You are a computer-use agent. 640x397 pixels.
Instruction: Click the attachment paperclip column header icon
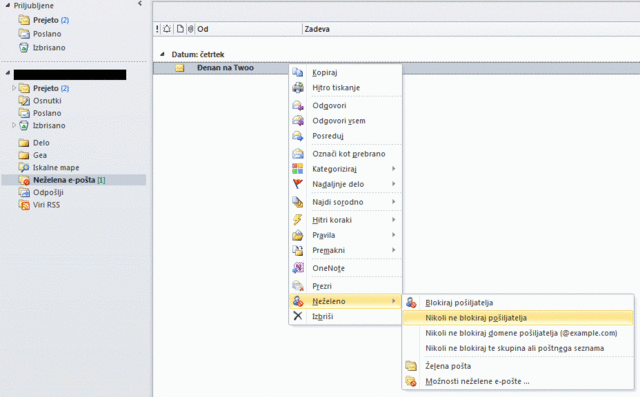(x=191, y=29)
